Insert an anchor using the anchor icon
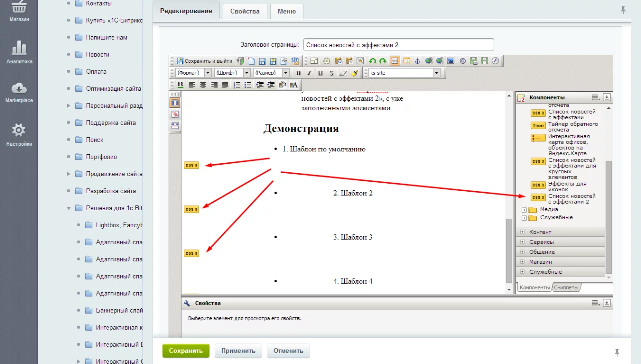The height and width of the screenshot is (364, 641). [417, 61]
